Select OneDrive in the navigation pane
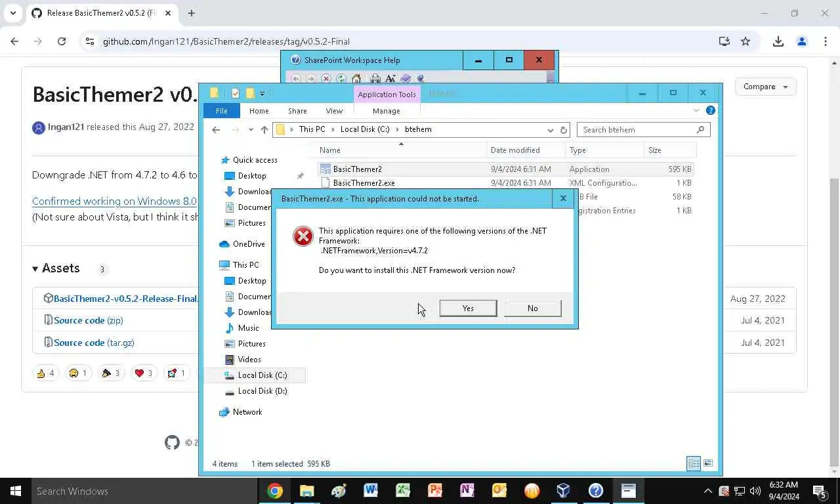Viewport: 840px width, 504px height. [x=249, y=244]
